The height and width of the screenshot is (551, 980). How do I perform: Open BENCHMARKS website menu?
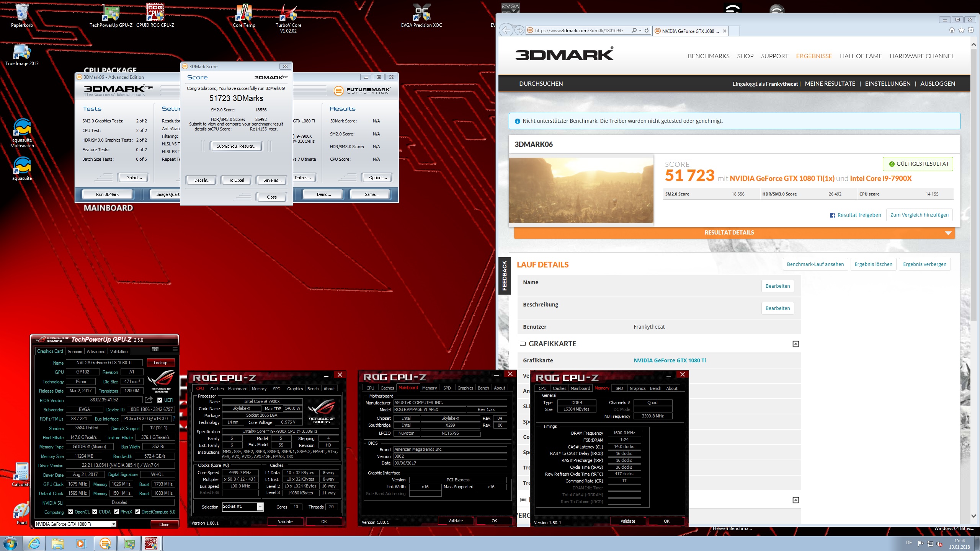click(709, 56)
